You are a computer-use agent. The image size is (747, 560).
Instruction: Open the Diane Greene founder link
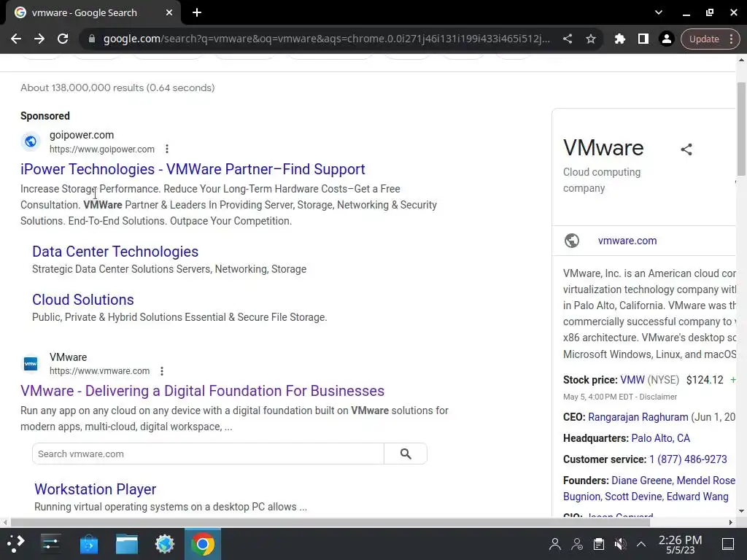coord(641,481)
